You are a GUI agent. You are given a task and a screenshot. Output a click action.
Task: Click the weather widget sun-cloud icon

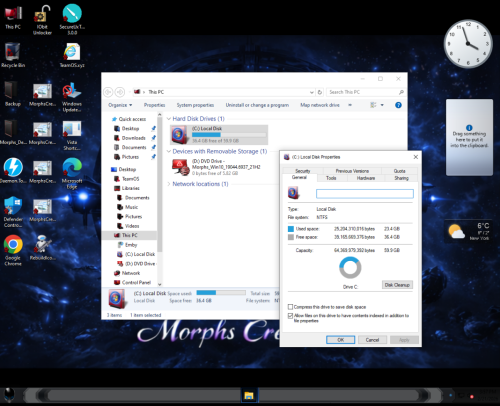pyautogui.click(x=456, y=231)
